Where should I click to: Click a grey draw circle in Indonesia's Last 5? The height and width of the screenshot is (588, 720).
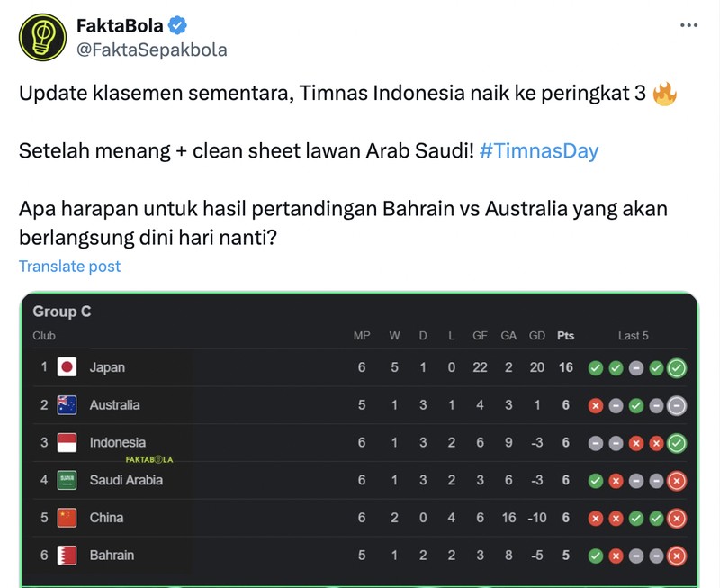point(596,442)
